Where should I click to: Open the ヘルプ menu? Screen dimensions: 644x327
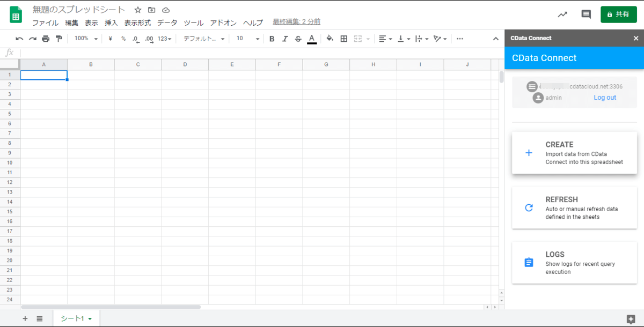pos(253,23)
